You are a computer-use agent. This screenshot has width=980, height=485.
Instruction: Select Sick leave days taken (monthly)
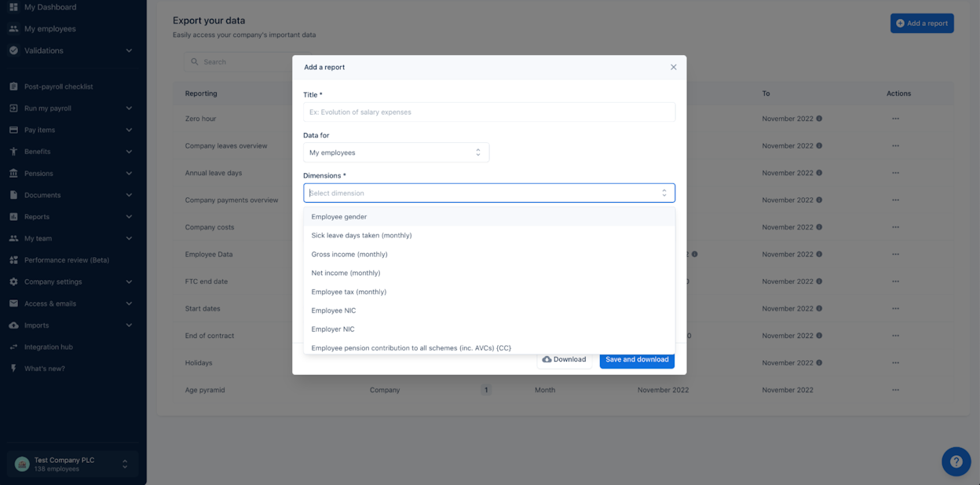click(x=488, y=235)
